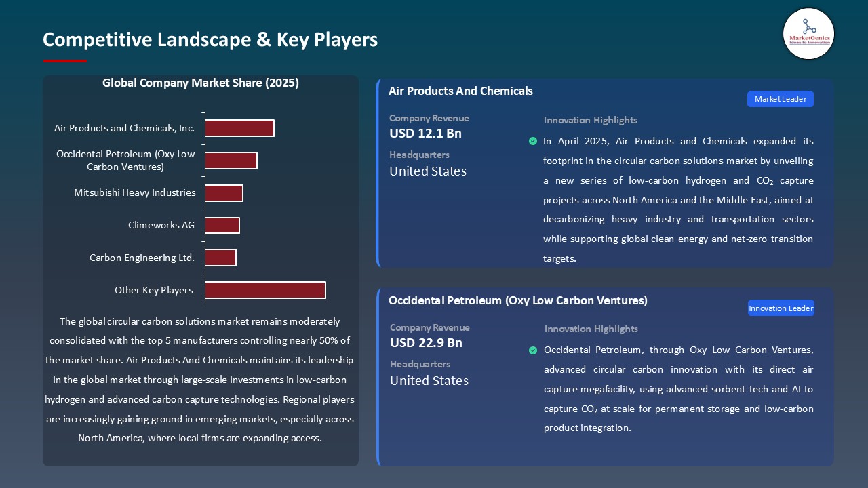This screenshot has height=488, width=868.
Task: Click the MarketGenics logo in the corner
Action: [808, 34]
